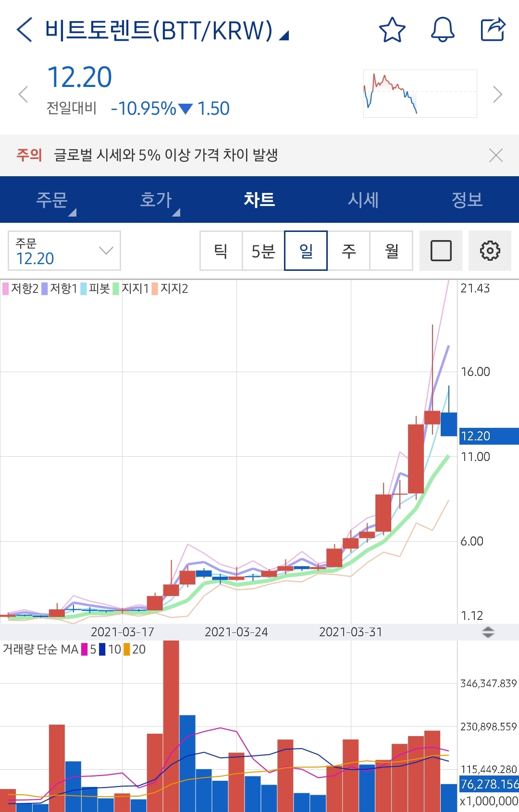Select the 차트 tab

[x=259, y=199]
